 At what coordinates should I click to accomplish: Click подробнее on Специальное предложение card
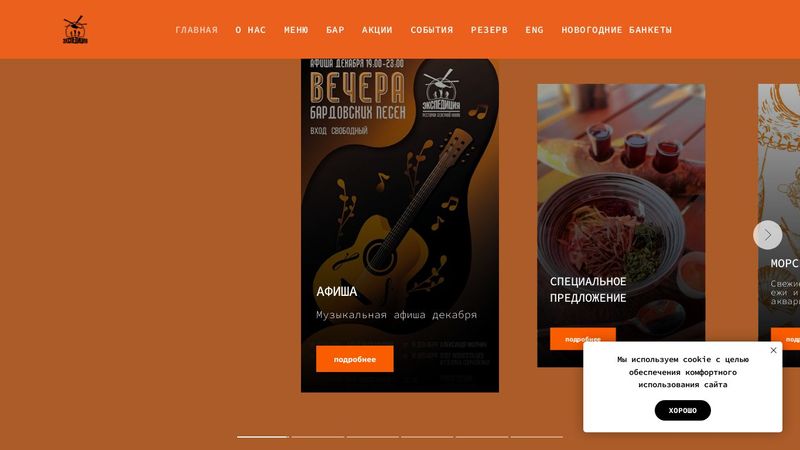583,338
